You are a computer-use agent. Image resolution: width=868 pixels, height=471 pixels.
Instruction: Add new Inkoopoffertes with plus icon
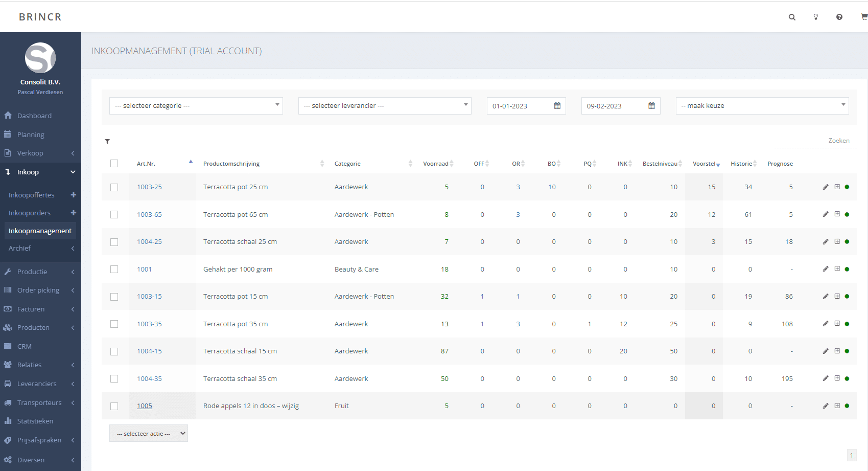73,195
